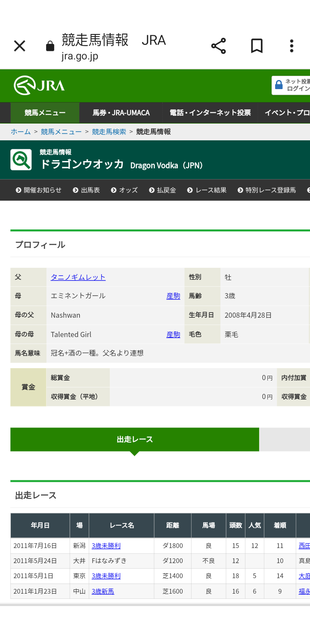Open 電話・インターネット投票 menu item
The height and width of the screenshot is (644, 310).
[210, 113]
